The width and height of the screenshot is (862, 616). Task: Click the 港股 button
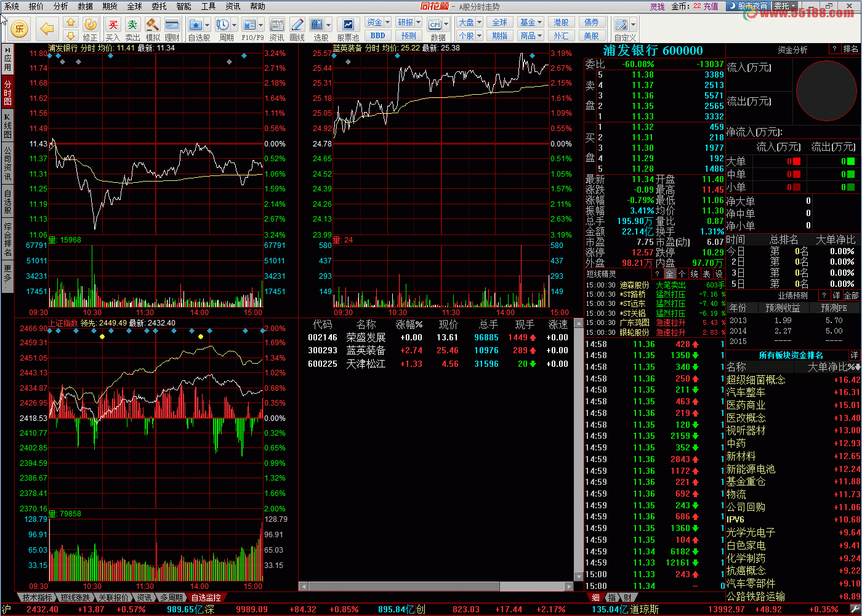pos(561,22)
